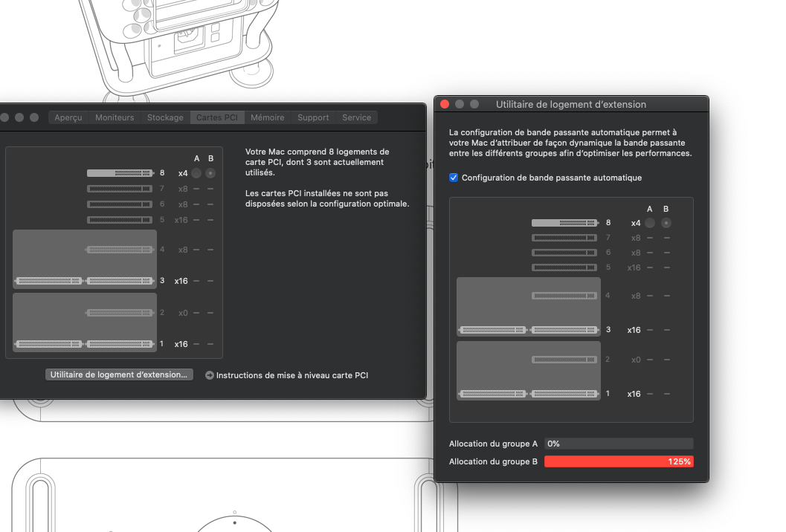
Task: Click group B radio for slot 8 in Cartes PCI window
Action: [210, 173]
